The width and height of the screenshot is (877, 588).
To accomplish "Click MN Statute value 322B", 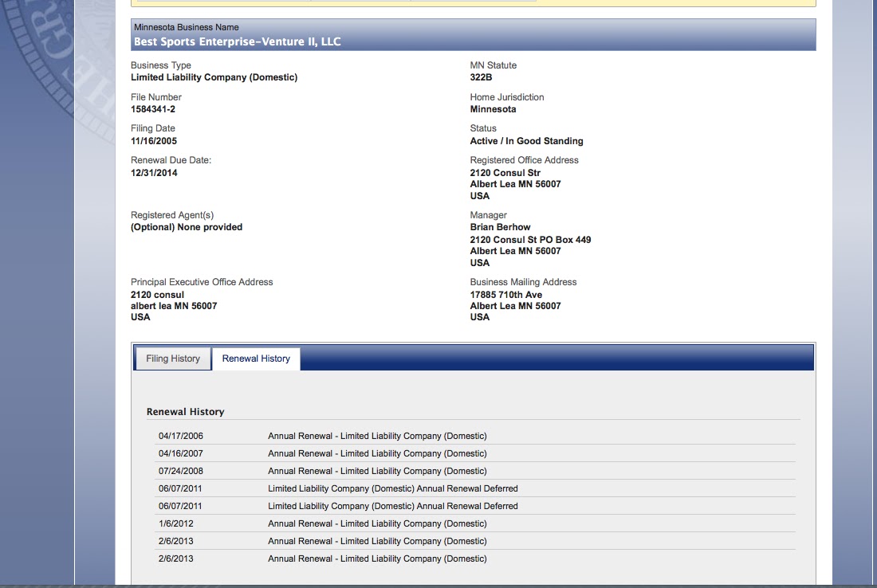I will point(481,77).
